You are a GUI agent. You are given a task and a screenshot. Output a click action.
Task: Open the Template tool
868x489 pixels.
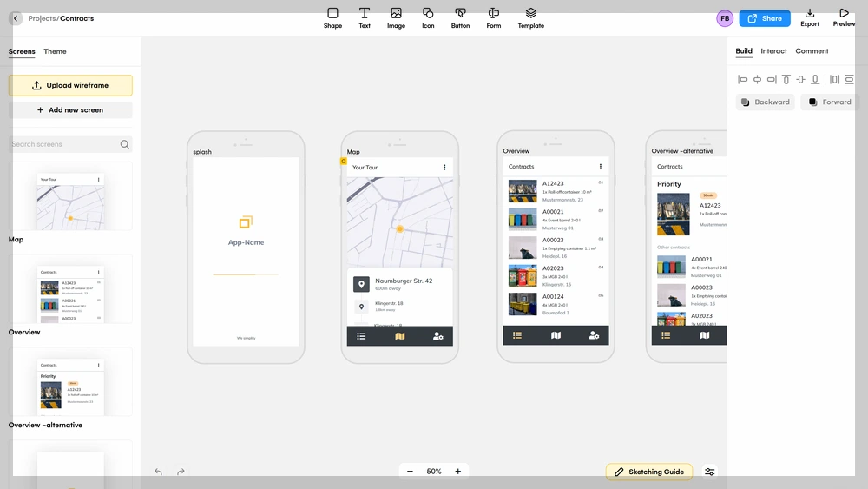pyautogui.click(x=531, y=17)
